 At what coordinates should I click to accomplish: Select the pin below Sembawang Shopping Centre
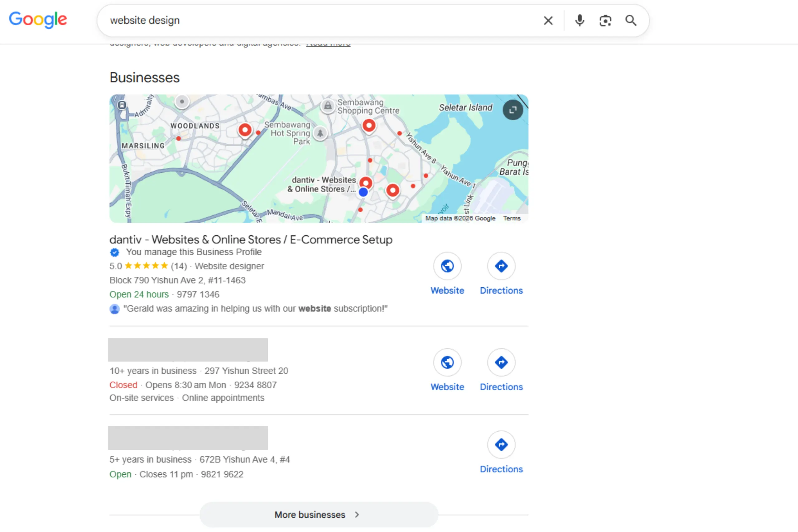pyautogui.click(x=369, y=126)
